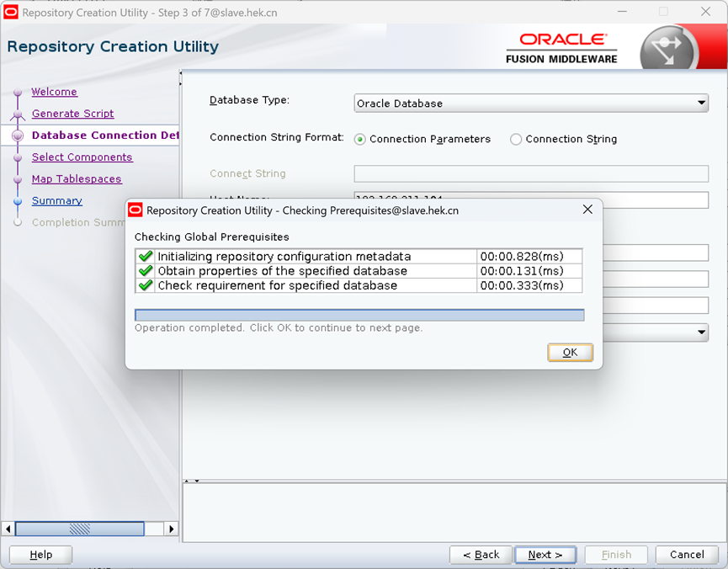Click the right arrow of the sidebar scrollbar
This screenshot has height=569, width=728.
pyautogui.click(x=172, y=529)
